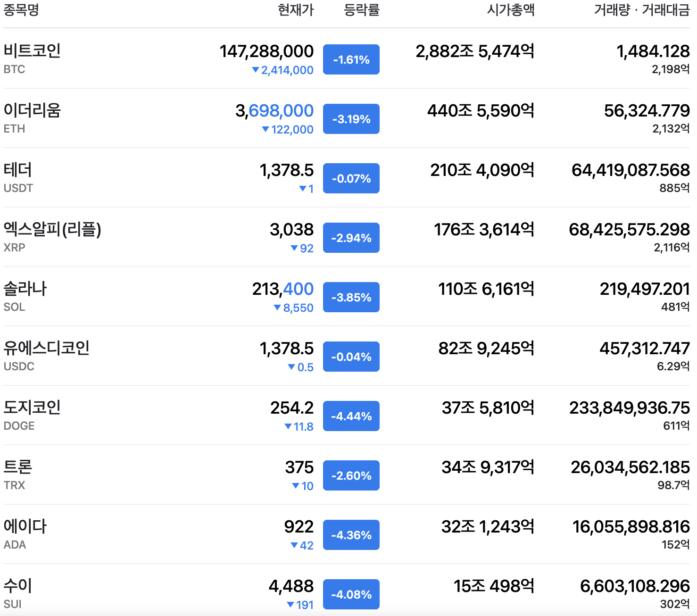
Task: Click the -0.04% change badge
Action: (351, 357)
